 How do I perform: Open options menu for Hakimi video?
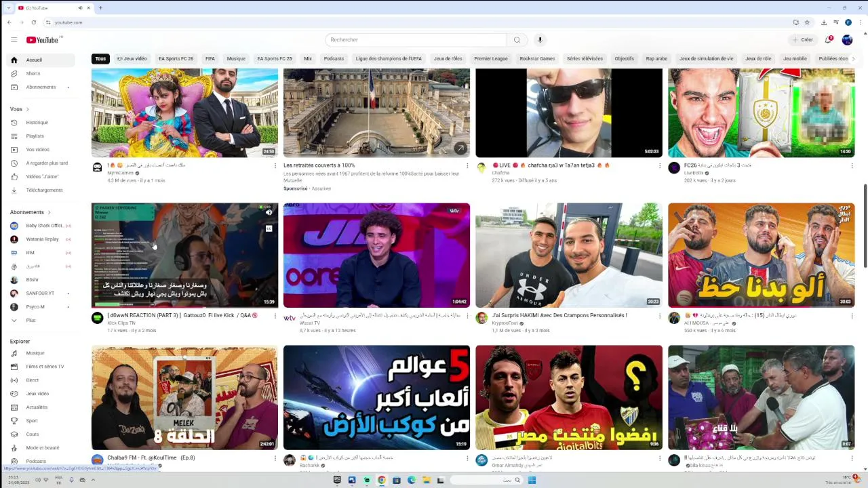[660, 316]
